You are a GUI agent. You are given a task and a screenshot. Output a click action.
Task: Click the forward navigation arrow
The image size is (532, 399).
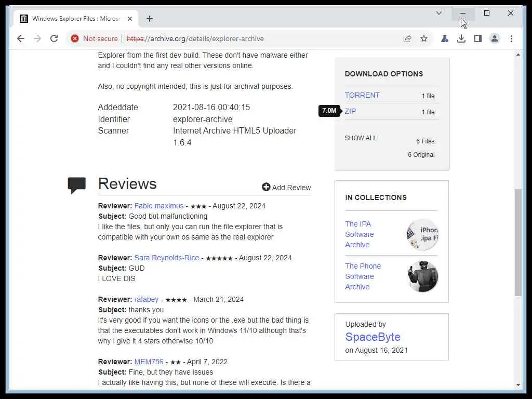coord(37,38)
